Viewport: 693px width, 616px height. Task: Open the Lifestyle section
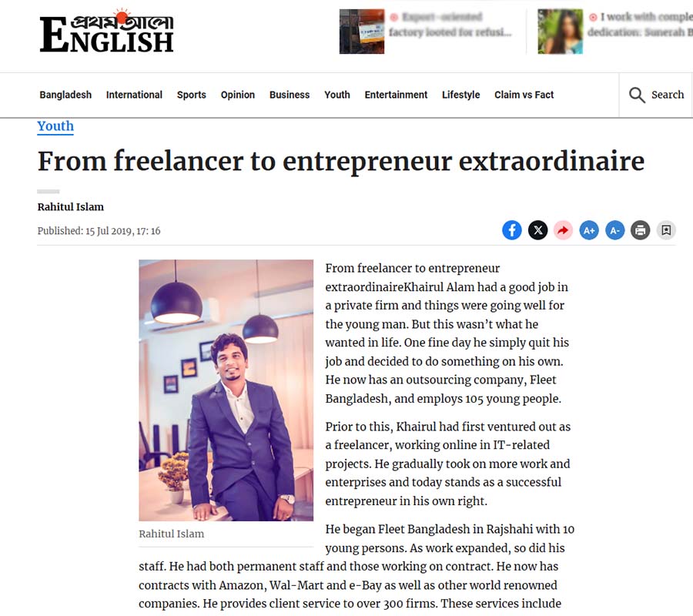pos(460,95)
